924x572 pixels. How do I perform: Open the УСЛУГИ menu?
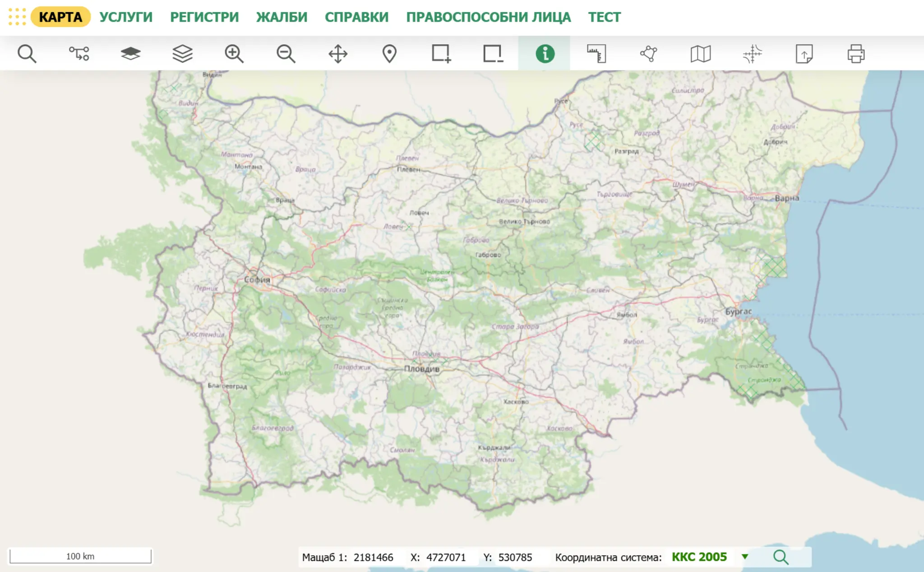126,17
